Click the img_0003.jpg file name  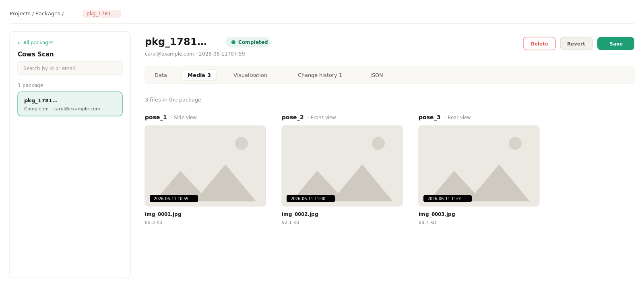tap(437, 214)
